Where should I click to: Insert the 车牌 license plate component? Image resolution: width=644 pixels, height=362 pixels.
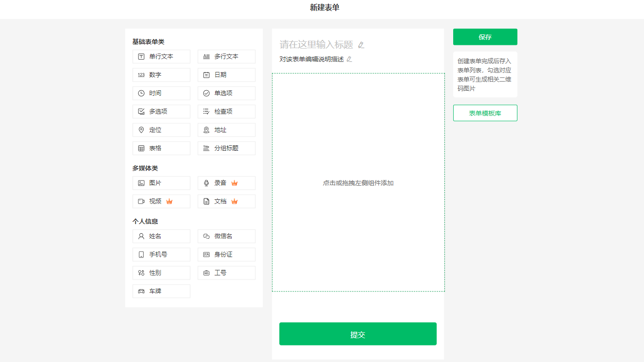tap(161, 291)
